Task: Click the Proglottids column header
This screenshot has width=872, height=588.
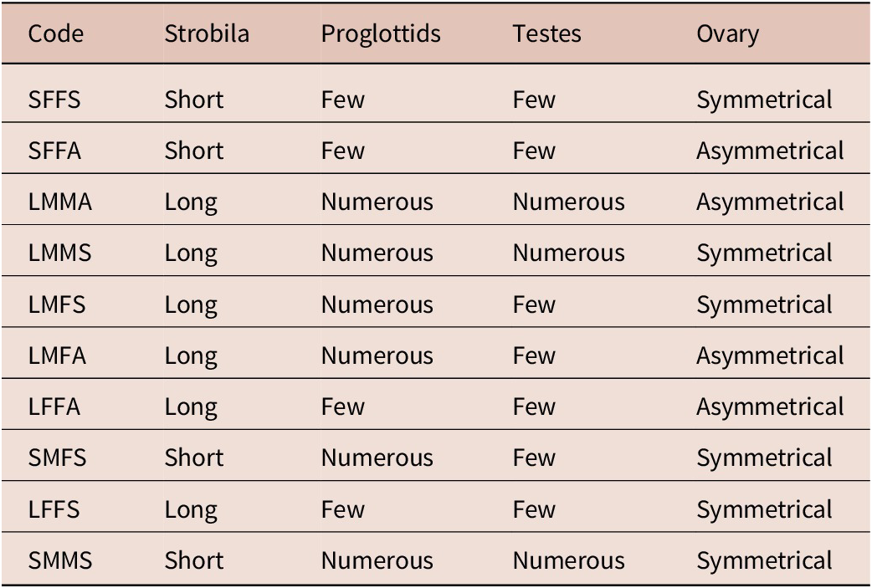Action: point(381,34)
